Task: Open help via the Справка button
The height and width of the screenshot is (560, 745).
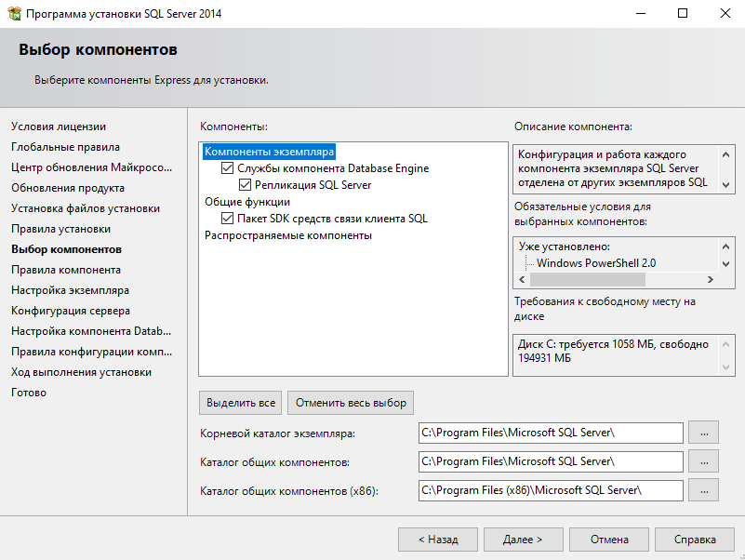Action: [x=695, y=540]
